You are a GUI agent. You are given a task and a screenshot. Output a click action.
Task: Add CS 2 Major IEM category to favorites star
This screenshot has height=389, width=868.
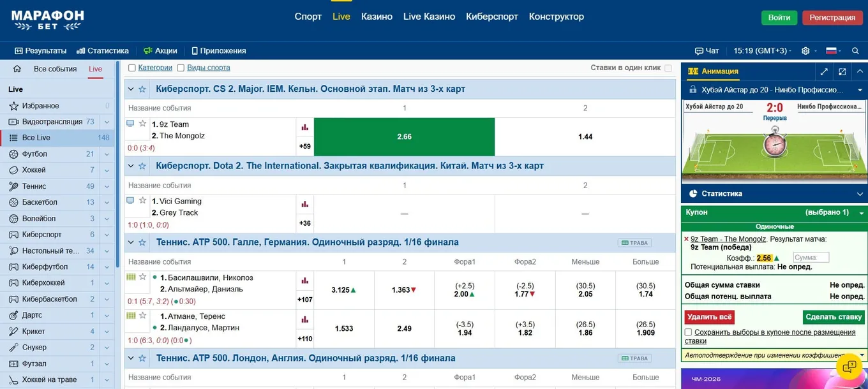pos(142,89)
